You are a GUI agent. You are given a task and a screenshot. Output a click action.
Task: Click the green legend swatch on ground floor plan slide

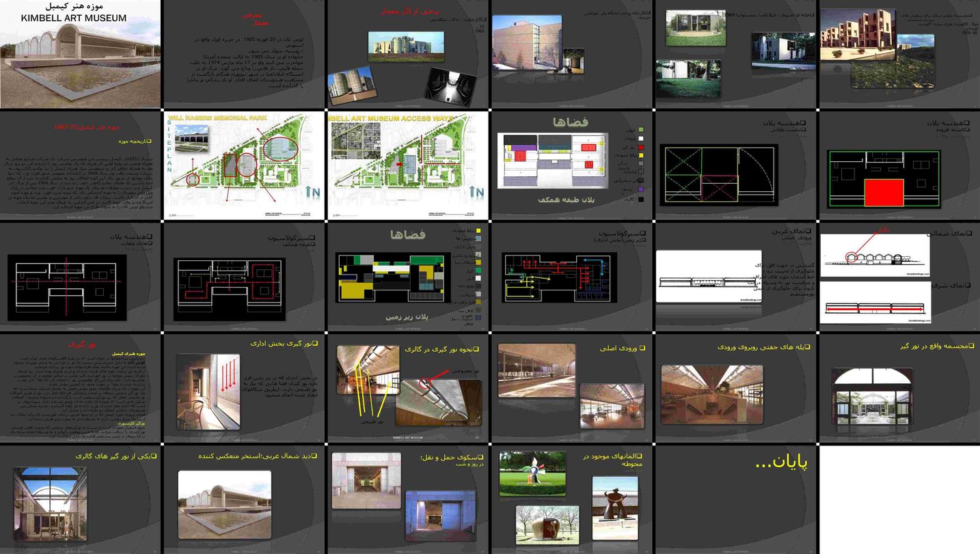pyautogui.click(x=640, y=130)
